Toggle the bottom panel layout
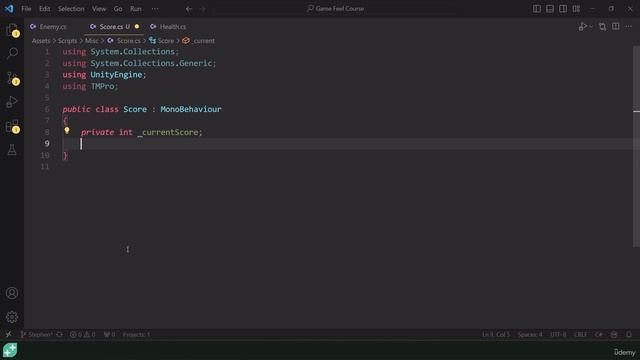This screenshot has width=640, height=360. click(x=550, y=9)
